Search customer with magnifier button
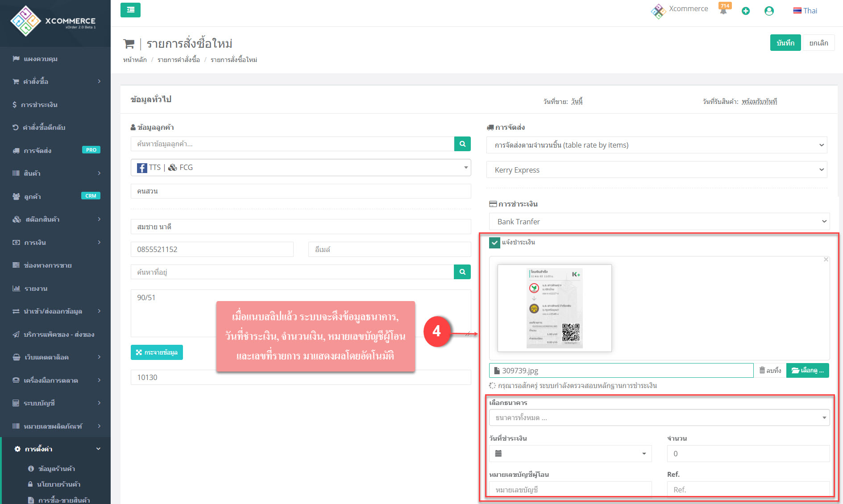The height and width of the screenshot is (504, 843). 462,144
